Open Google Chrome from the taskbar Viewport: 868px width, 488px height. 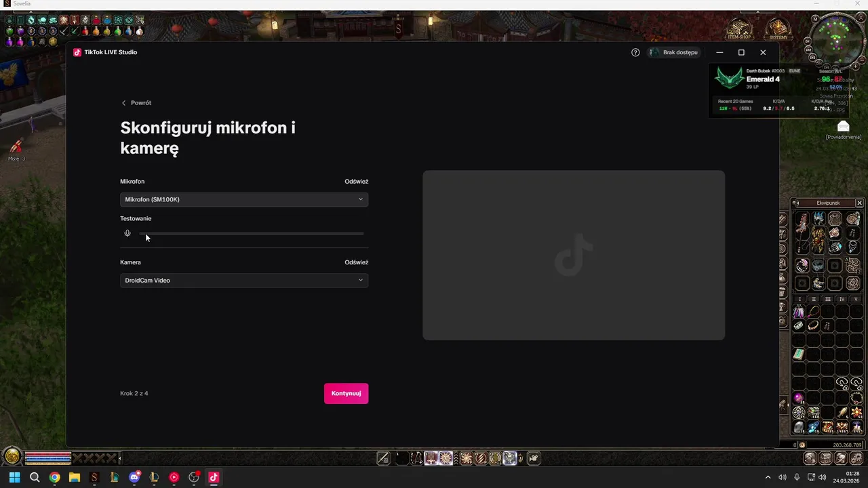point(54,477)
